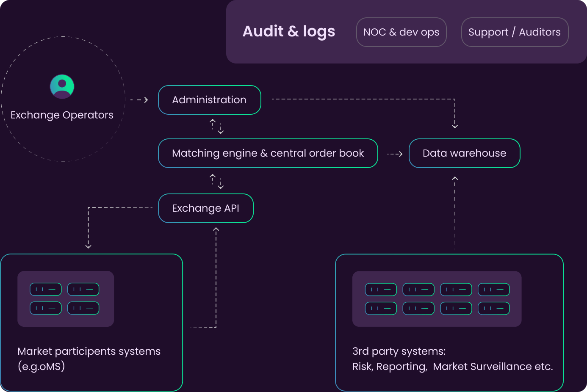Select the Matching engine & central order book node
The width and height of the screenshot is (587, 392).
click(x=268, y=153)
